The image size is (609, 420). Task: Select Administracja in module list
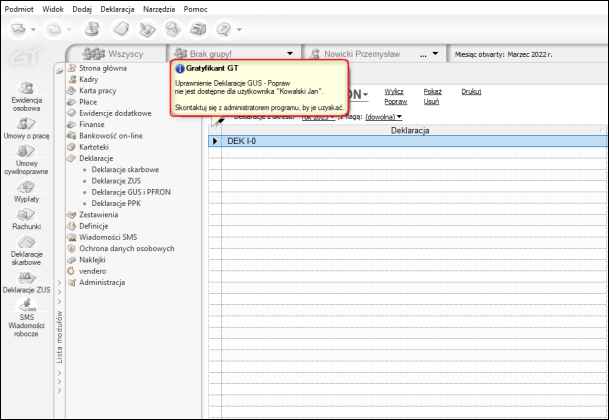[97, 282]
